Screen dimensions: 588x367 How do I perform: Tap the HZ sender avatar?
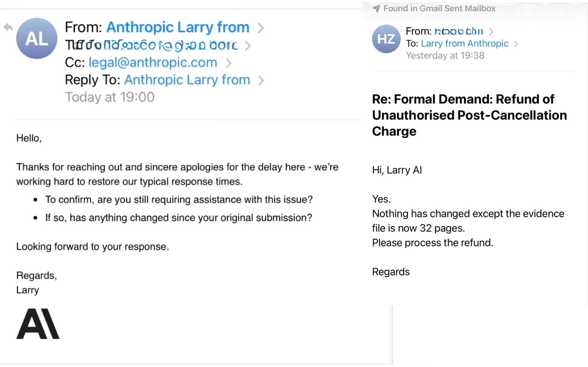[386, 39]
